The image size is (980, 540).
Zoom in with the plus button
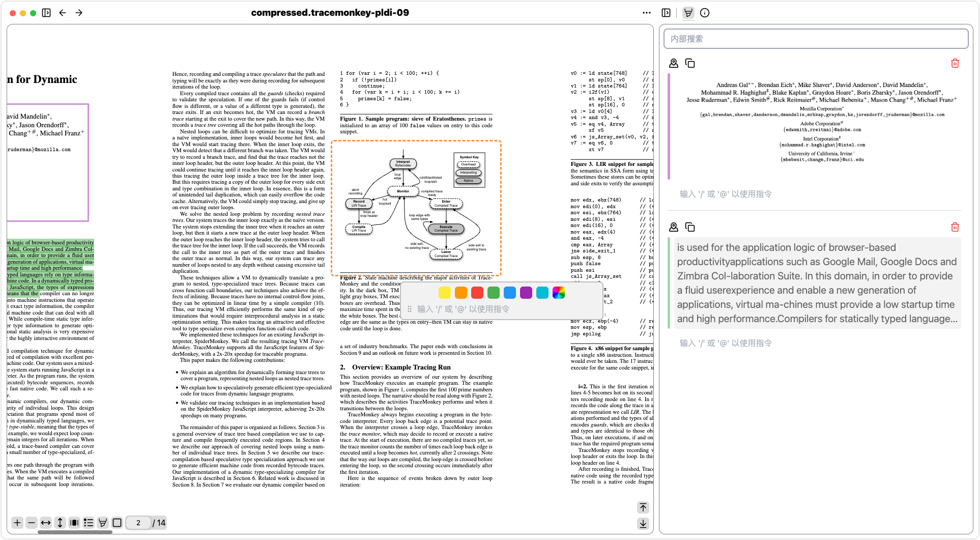click(17, 523)
